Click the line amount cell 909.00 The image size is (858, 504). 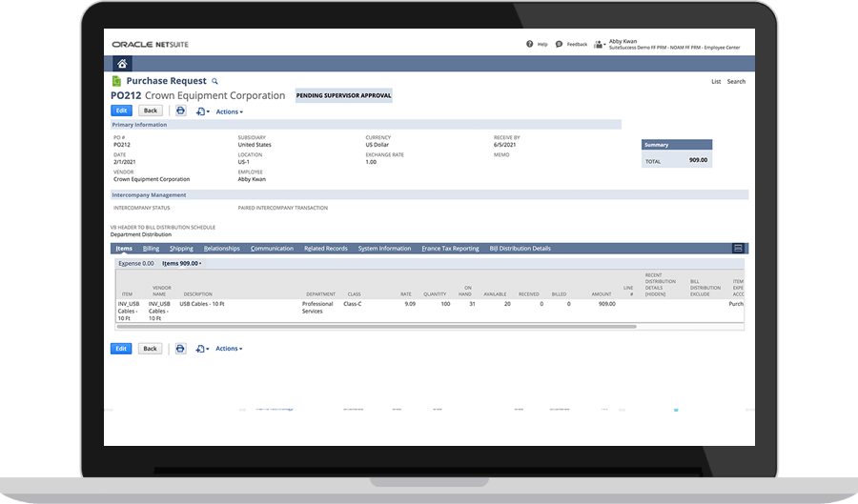point(607,304)
